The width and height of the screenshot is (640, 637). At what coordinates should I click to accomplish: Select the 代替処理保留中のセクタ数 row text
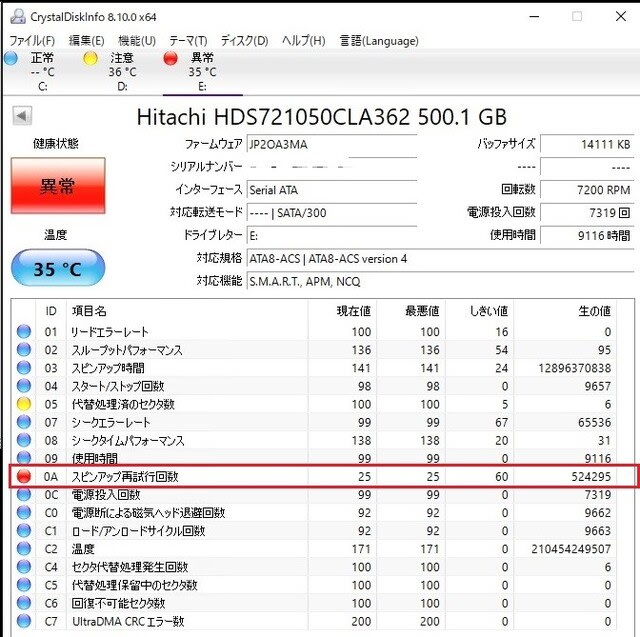point(135,585)
